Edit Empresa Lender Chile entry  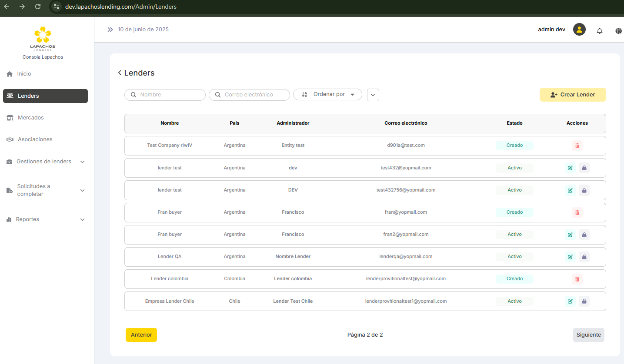coord(570,301)
